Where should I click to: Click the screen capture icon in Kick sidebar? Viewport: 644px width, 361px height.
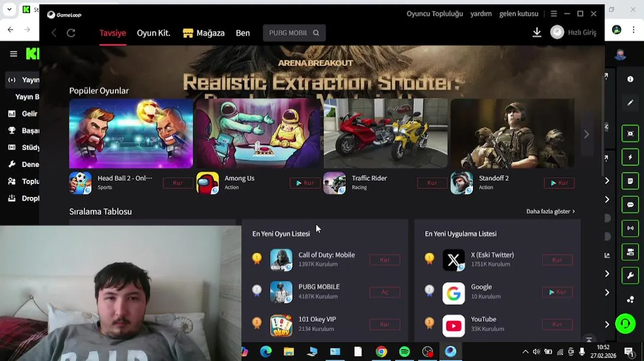(x=630, y=134)
